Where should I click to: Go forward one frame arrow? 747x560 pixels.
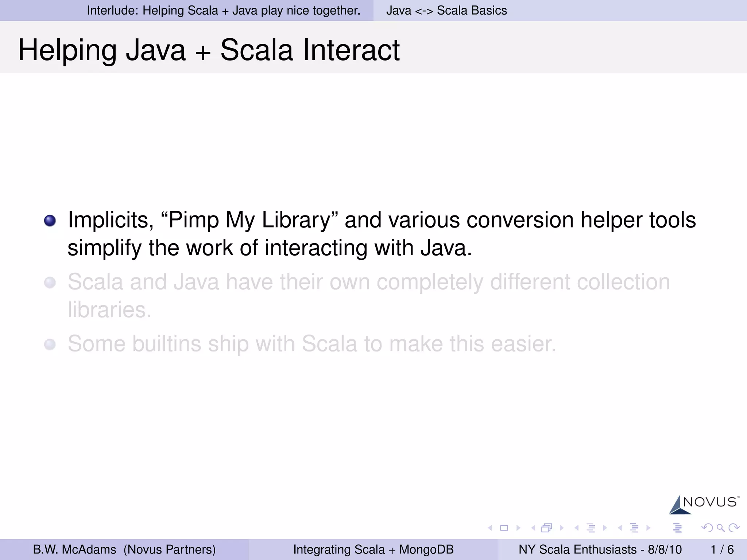pyautogui.click(x=562, y=528)
